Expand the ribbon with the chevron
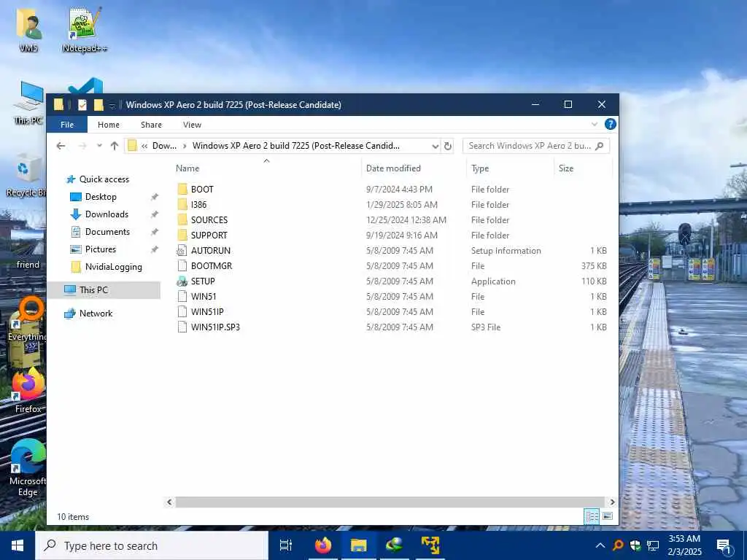 pos(595,124)
